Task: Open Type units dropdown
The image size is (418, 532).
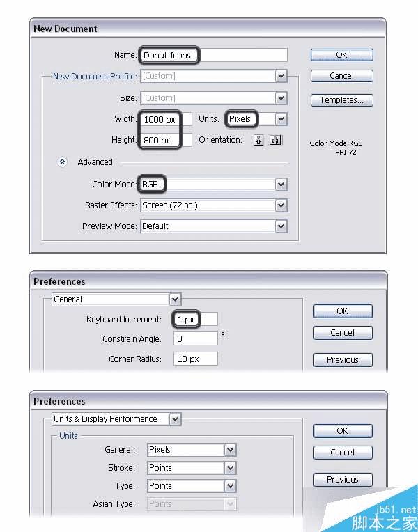Action: [230, 486]
